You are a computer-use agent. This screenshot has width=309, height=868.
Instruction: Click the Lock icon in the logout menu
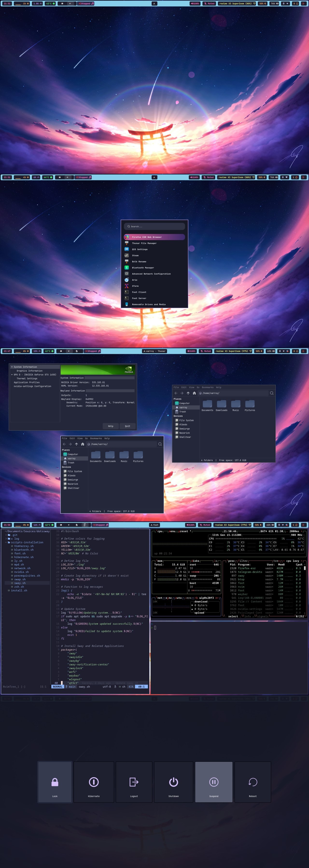point(55,782)
